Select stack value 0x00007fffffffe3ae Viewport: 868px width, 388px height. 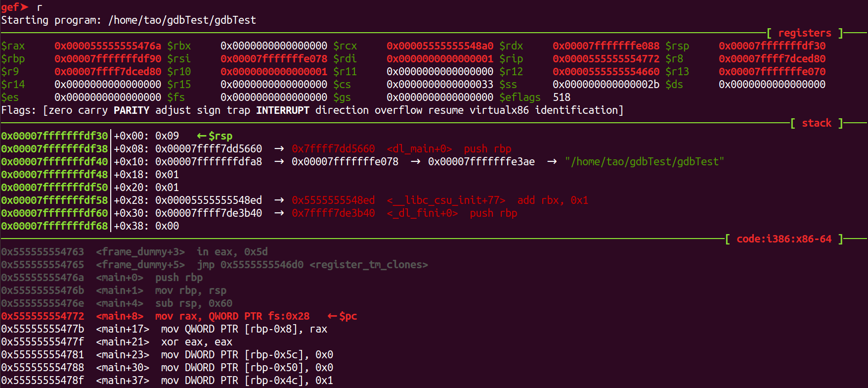[x=481, y=161]
